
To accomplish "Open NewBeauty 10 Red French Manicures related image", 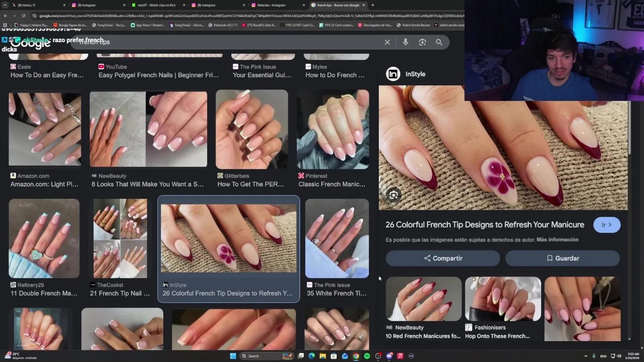I will (x=424, y=299).
